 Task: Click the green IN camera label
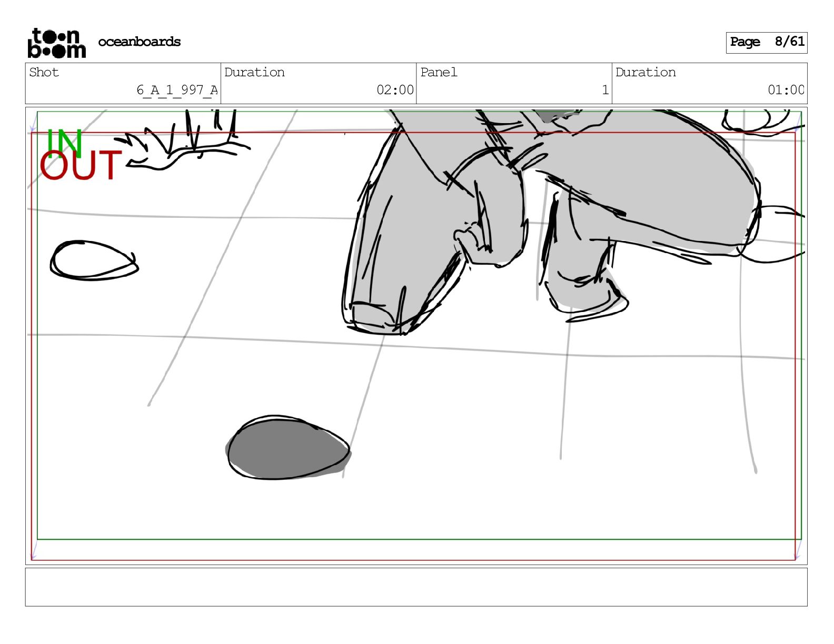[x=64, y=143]
